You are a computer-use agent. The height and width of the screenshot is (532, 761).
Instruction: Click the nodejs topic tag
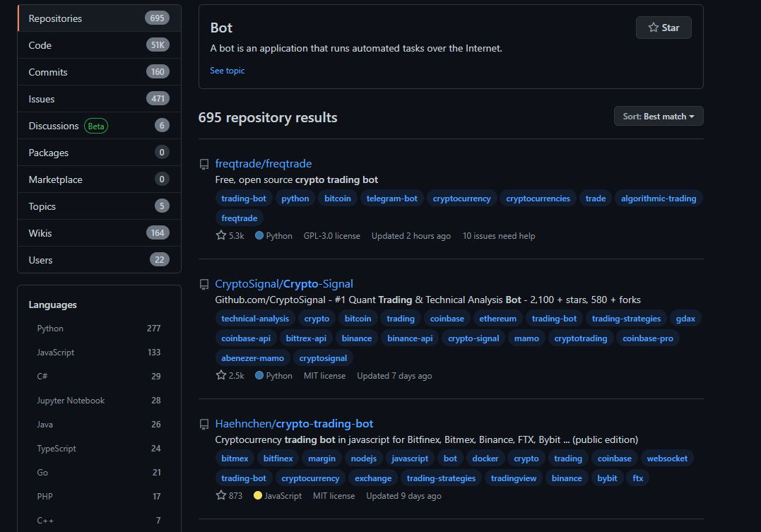(x=363, y=459)
